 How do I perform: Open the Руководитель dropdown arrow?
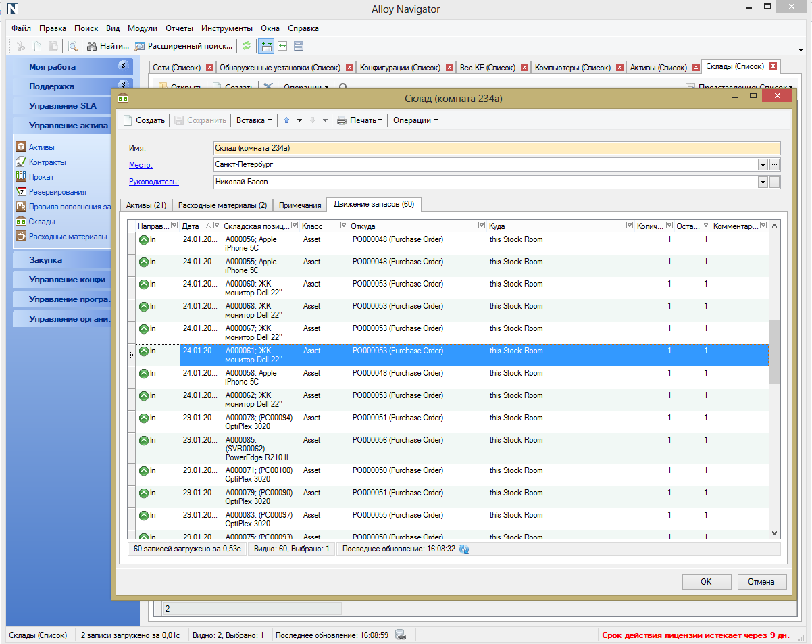(763, 182)
